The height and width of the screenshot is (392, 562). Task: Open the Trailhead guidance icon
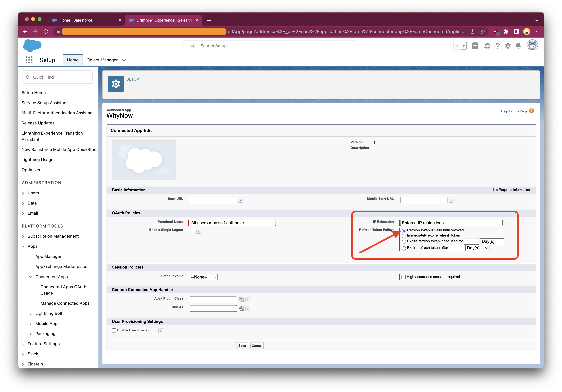(x=487, y=46)
